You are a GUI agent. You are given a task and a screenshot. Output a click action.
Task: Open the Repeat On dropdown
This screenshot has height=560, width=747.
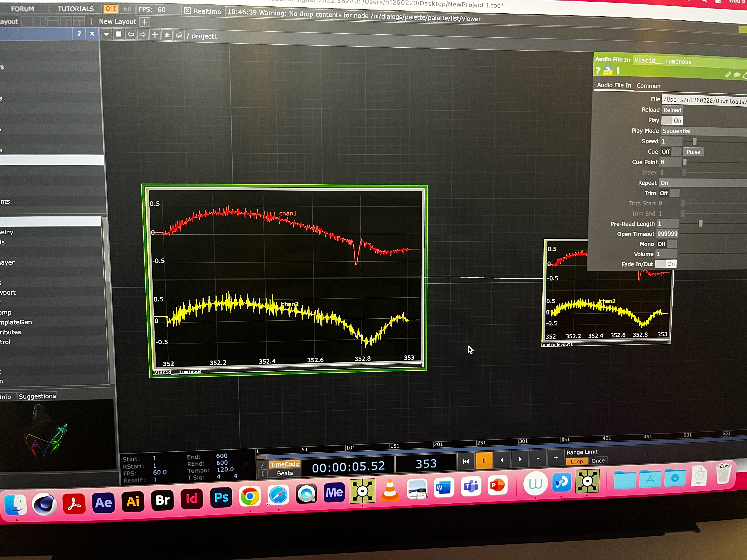tap(703, 183)
